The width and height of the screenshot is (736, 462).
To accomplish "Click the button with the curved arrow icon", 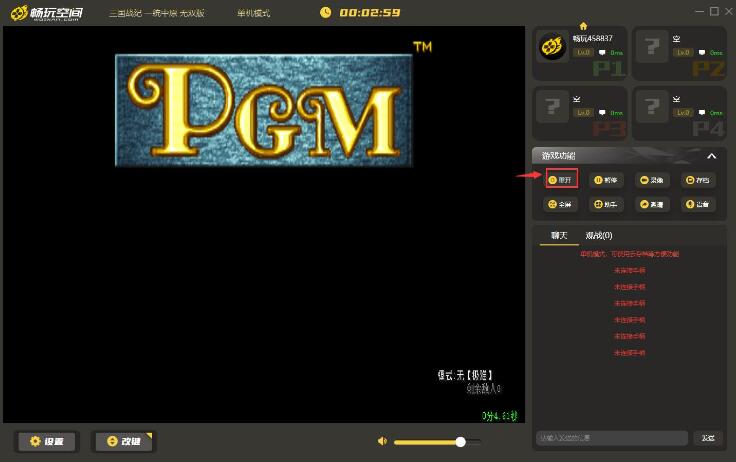I will point(652,204).
